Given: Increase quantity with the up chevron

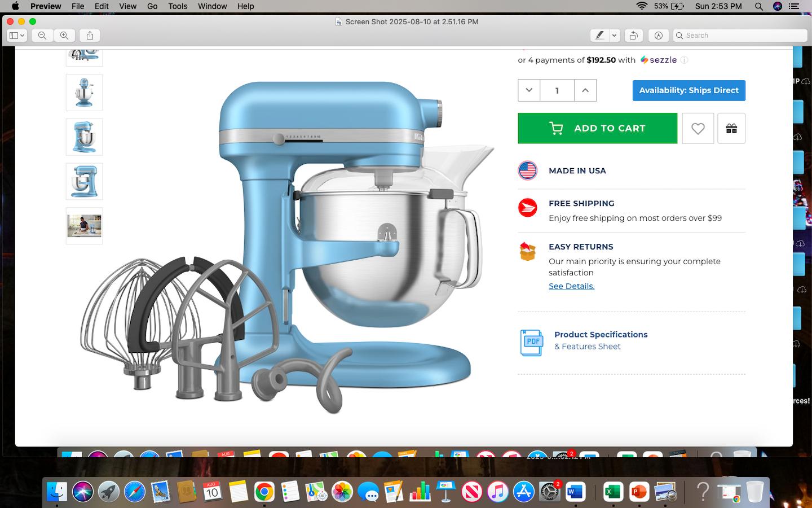Looking at the screenshot, I should coord(585,90).
